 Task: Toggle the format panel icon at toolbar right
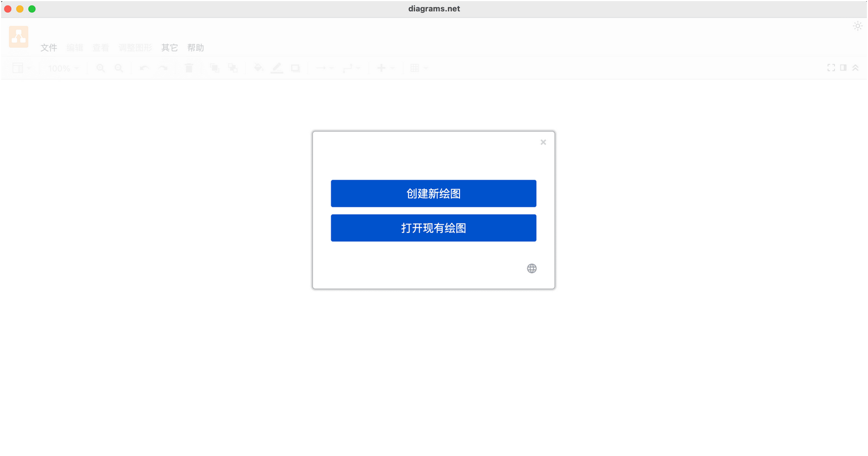point(843,68)
